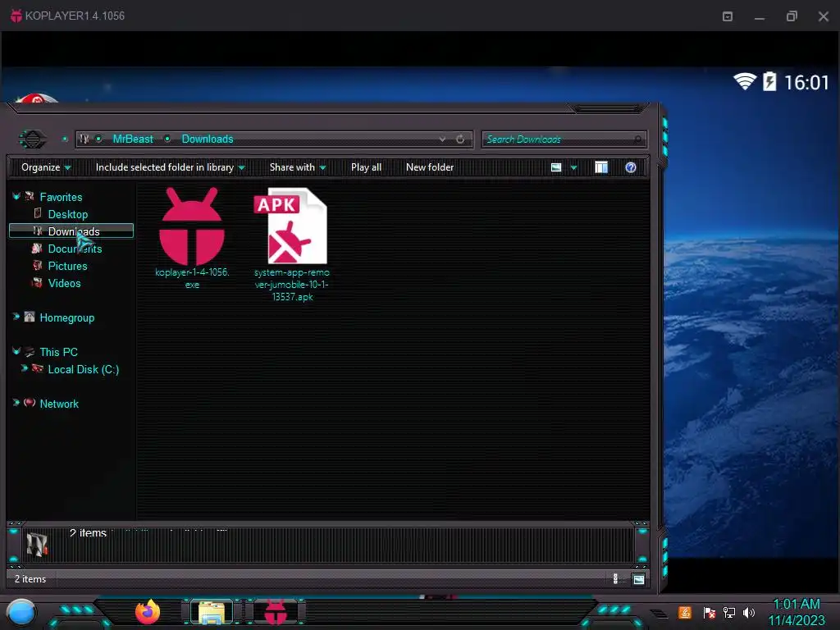Toggle the preview pane icon

(x=601, y=167)
